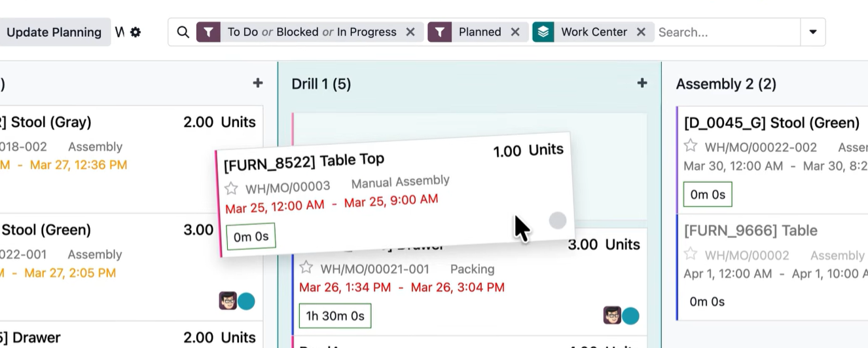This screenshot has width=868, height=348.
Task: Click the WH/MO/00021-001 reference text
Action: click(x=375, y=269)
